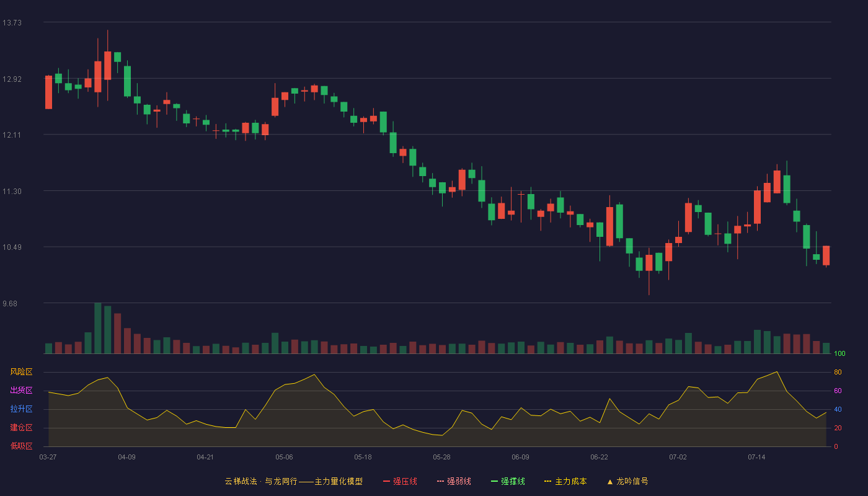Select the 风险区 zone label
This screenshot has height=496, width=868.
pyautogui.click(x=21, y=372)
